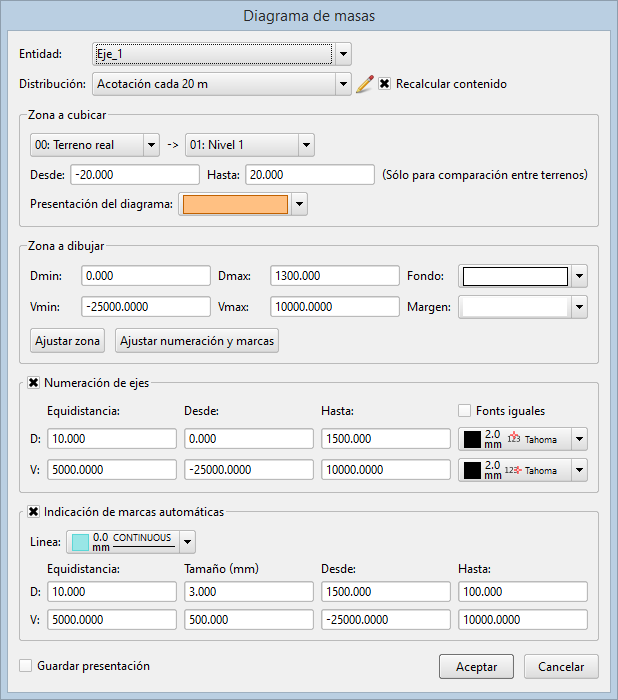Click Ajustar numeración y marcas button

click(197, 341)
